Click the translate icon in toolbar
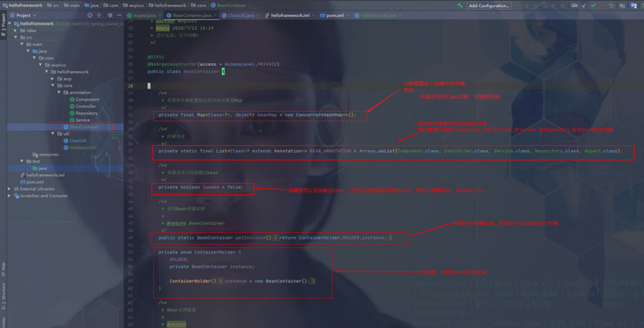Viewport: 644px width, 328px height. pyautogui.click(x=634, y=6)
